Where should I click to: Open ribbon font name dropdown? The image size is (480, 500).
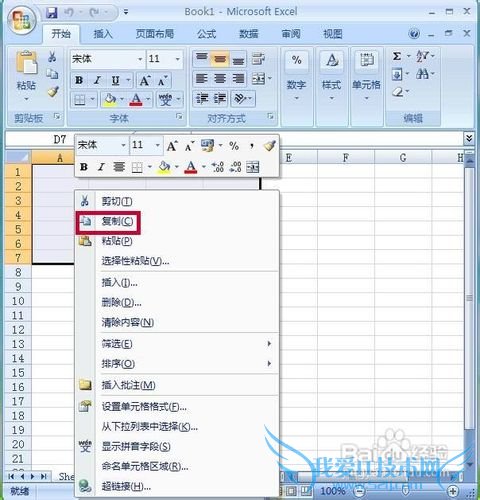coord(140,59)
